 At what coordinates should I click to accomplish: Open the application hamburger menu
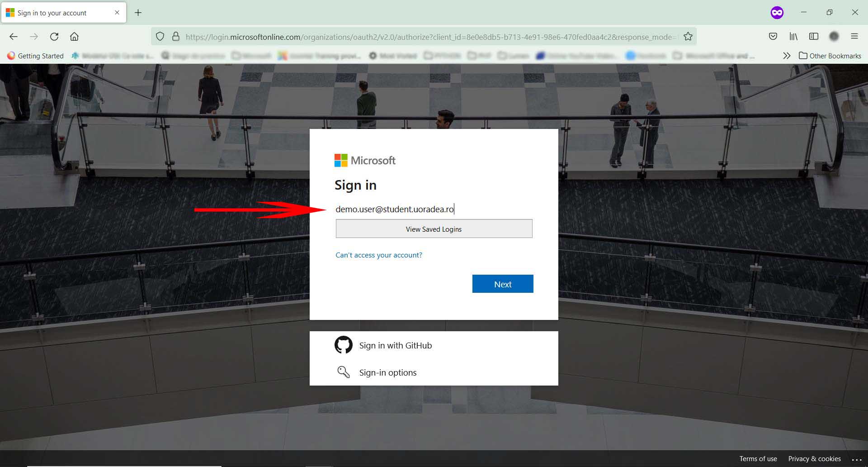pos(854,37)
